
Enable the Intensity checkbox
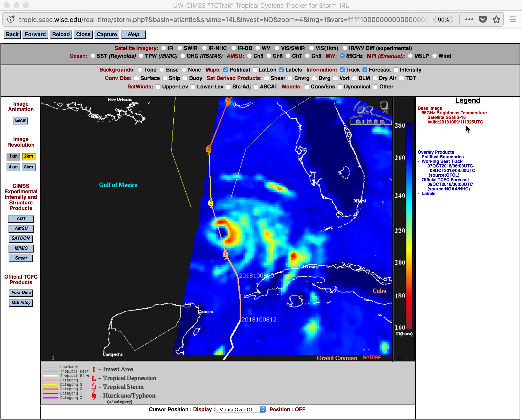pos(396,70)
